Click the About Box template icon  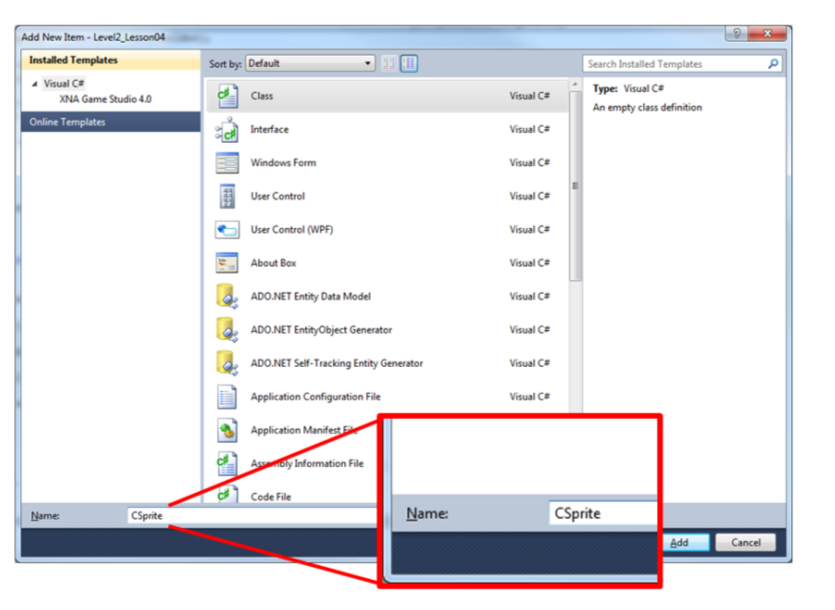click(x=227, y=263)
